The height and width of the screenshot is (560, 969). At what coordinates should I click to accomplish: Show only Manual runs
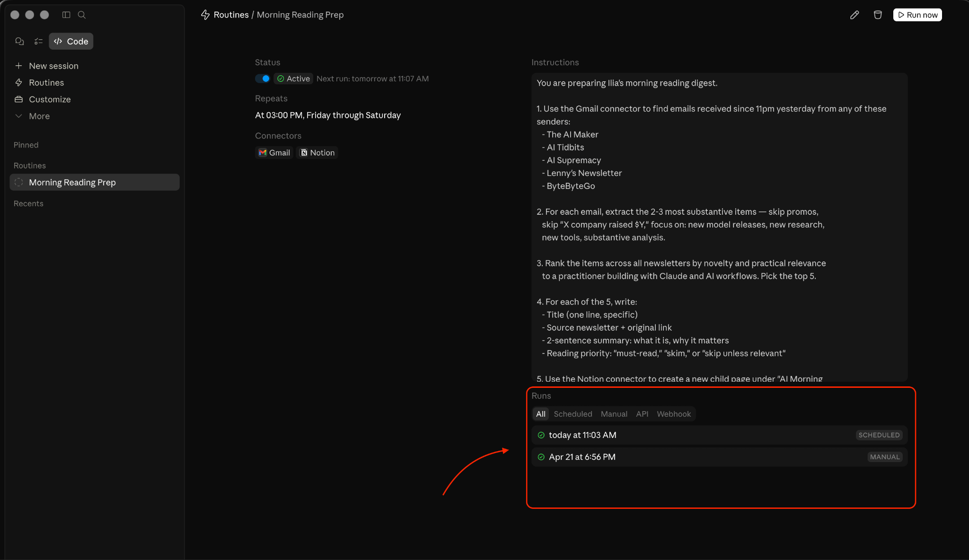pyautogui.click(x=614, y=414)
